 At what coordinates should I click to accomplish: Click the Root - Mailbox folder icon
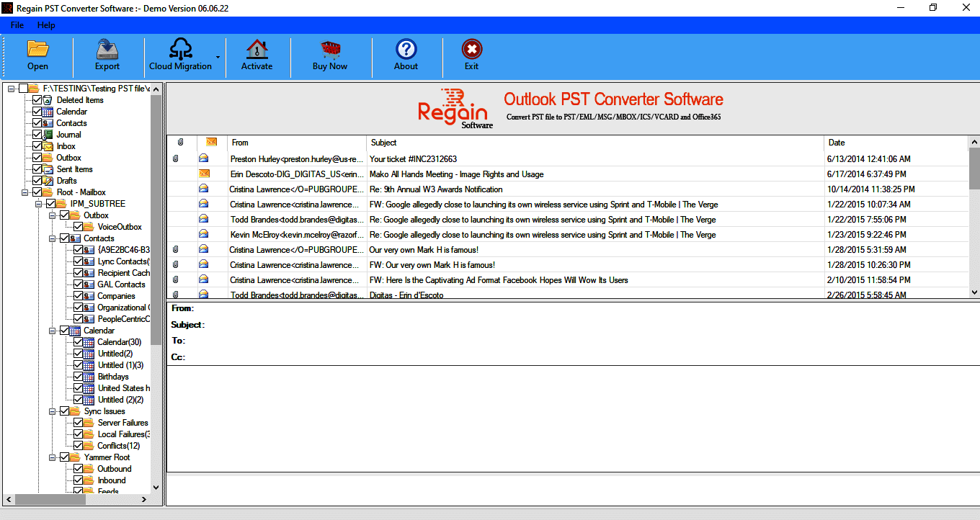tap(48, 192)
